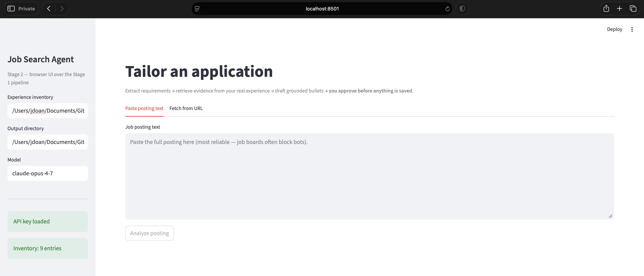This screenshot has height=276, width=644.
Task: Go forward with the browser forward arrow
Action: (x=62, y=9)
